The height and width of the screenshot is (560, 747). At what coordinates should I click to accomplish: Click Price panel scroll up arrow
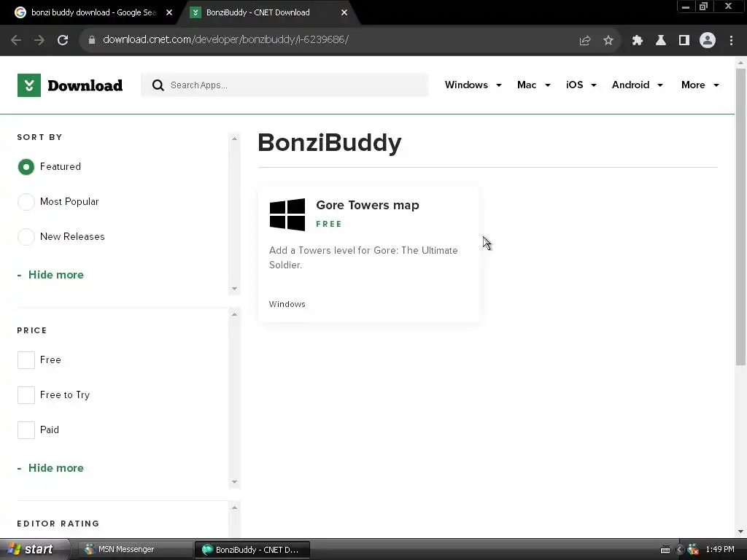coord(234,314)
